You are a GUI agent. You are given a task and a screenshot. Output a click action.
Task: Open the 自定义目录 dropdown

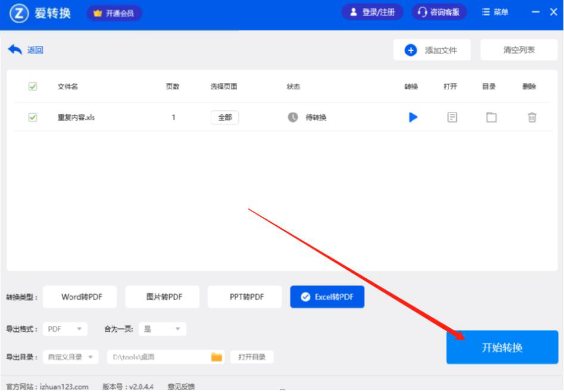pos(70,357)
